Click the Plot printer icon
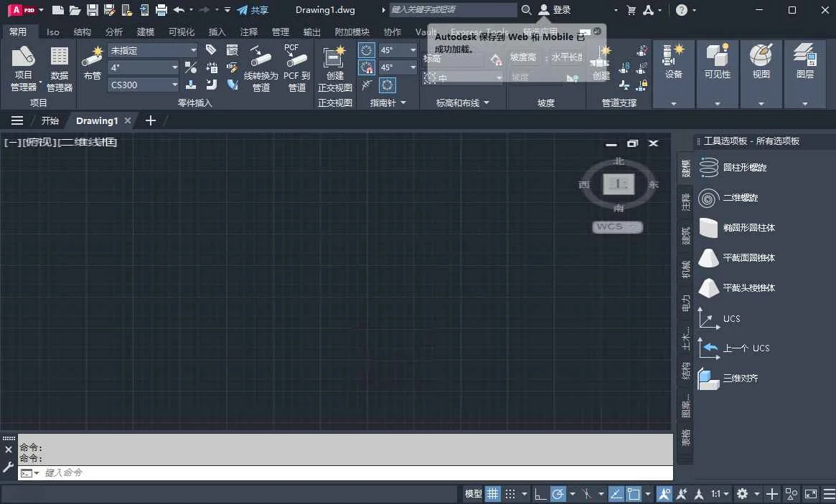The width and height of the screenshot is (836, 504). coord(161,9)
